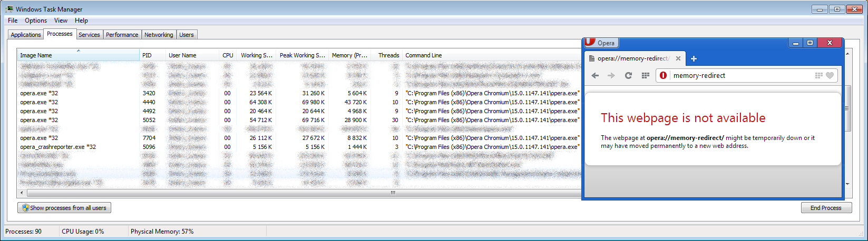Click the red Opera badge in address bar
The image size is (868, 241).
pyautogui.click(x=663, y=76)
